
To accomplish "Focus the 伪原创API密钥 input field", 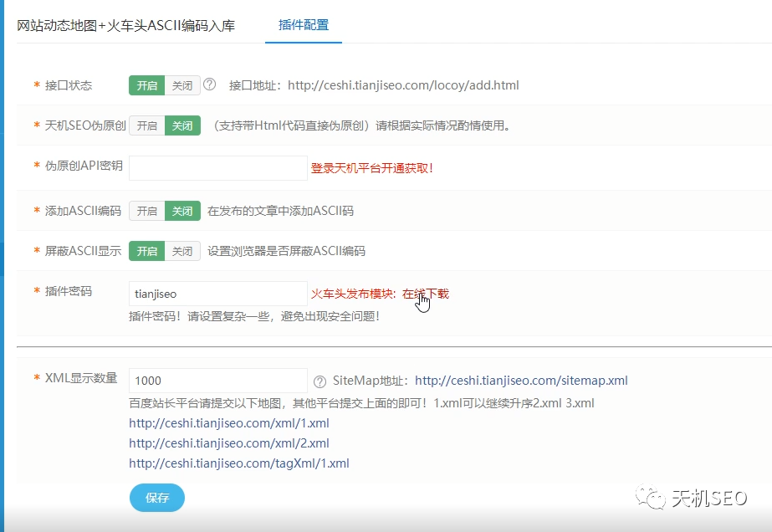I will pos(218,168).
